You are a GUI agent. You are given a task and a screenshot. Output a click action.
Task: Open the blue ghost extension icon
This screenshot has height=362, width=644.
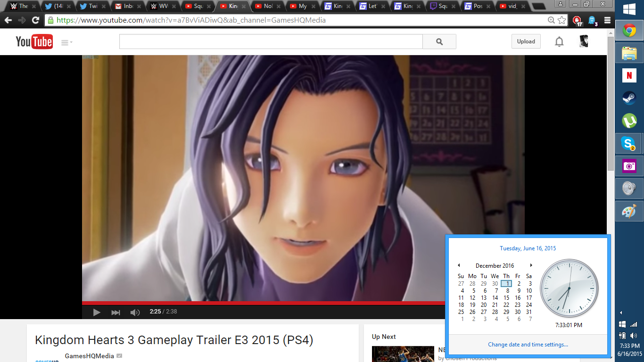point(592,20)
